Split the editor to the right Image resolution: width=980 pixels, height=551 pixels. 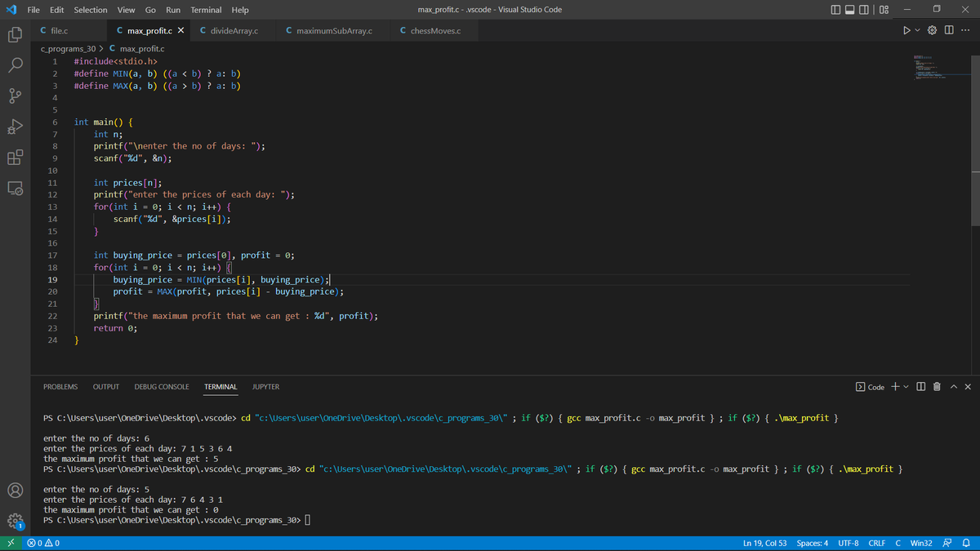coord(949,31)
